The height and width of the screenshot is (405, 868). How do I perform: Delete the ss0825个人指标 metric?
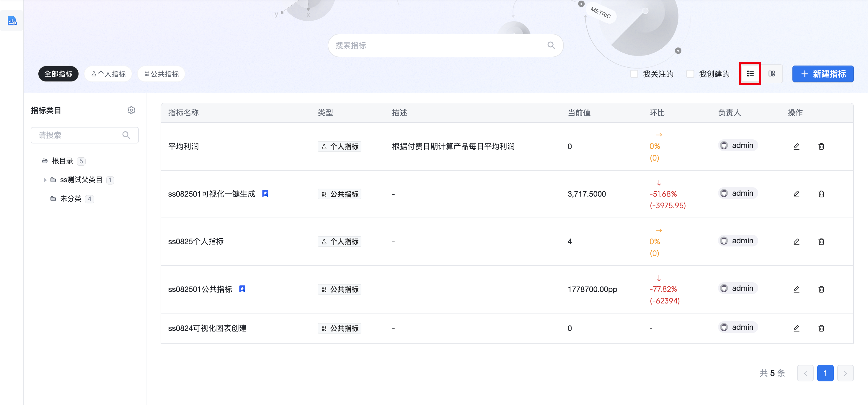coord(821,241)
